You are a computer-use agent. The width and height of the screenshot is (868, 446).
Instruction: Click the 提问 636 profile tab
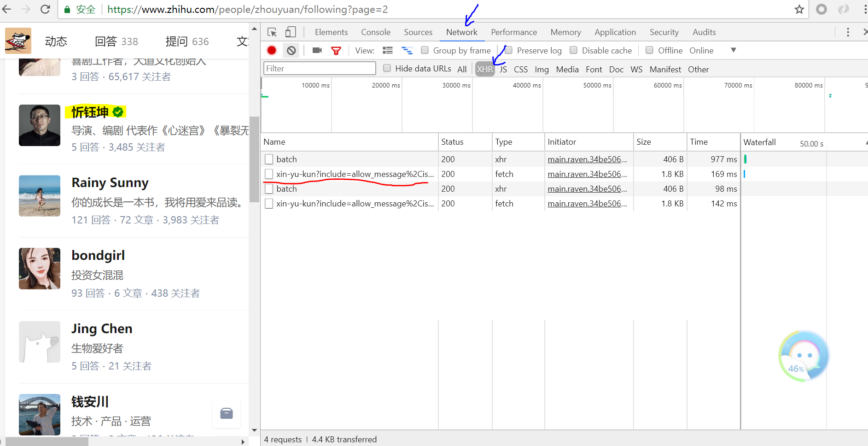(x=187, y=41)
